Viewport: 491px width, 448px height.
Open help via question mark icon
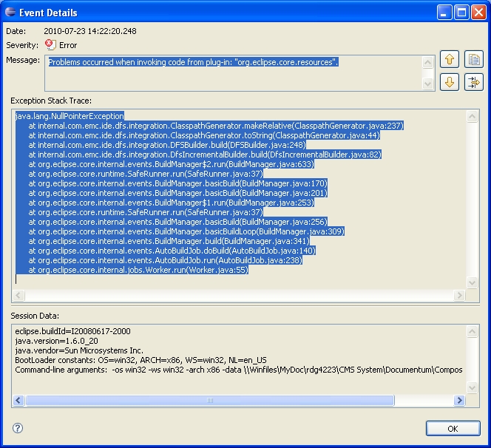[x=18, y=427]
